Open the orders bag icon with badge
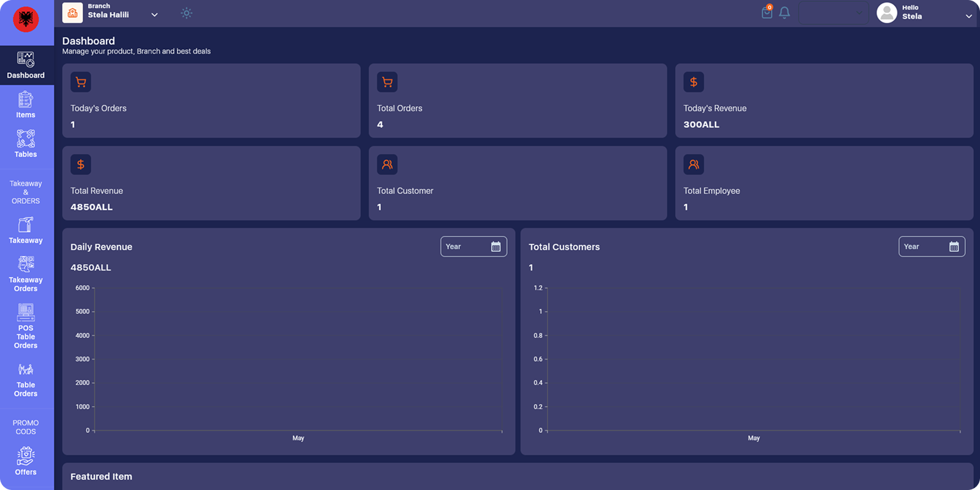980x490 pixels. pos(767,12)
